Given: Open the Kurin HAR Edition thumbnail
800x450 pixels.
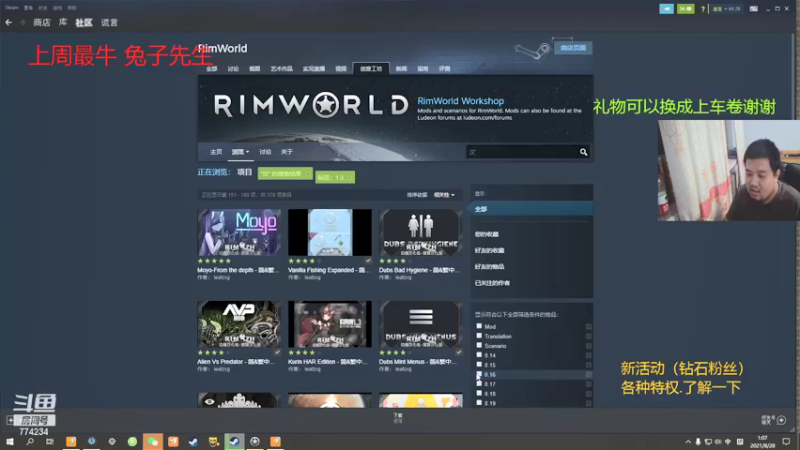Looking at the screenshot, I should pyautogui.click(x=330, y=324).
